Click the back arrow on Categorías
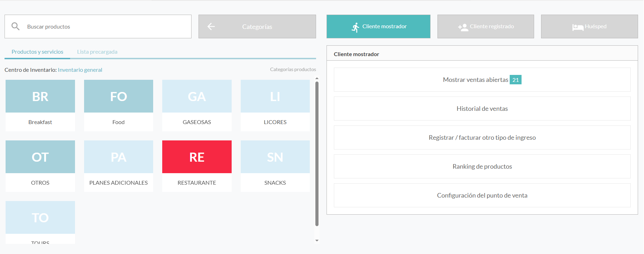 [x=211, y=26]
